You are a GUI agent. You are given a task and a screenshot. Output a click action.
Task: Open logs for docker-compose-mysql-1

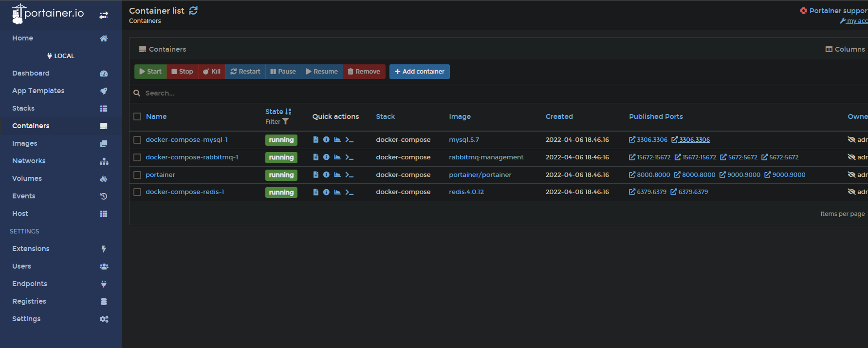click(315, 140)
